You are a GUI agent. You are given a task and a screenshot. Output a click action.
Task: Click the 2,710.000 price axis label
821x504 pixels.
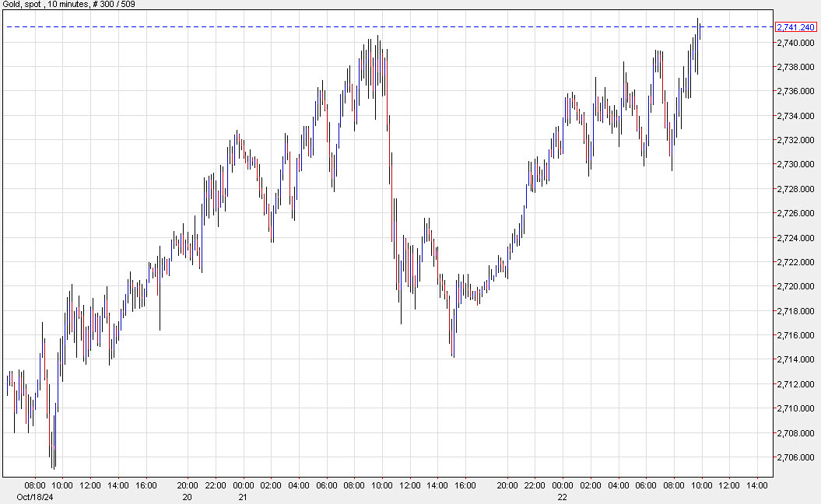796,408
